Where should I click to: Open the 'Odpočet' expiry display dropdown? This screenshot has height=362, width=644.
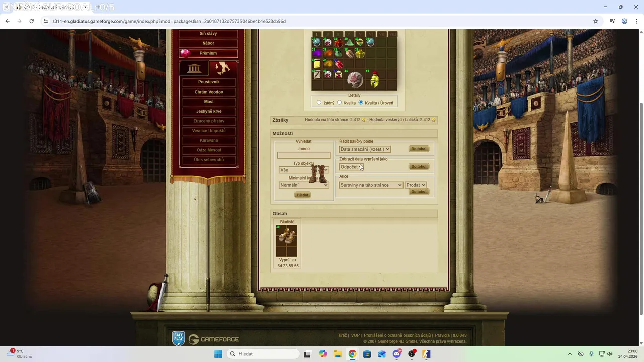click(351, 167)
